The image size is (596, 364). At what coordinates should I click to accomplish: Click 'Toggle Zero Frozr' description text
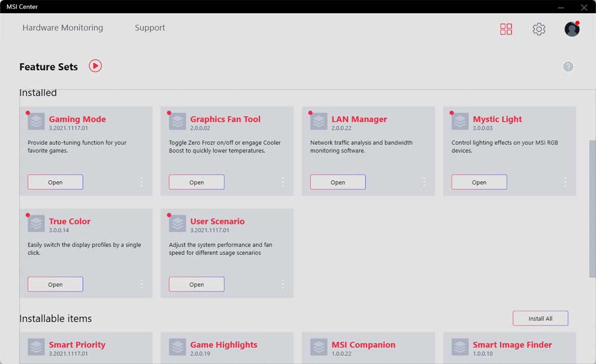pyautogui.click(x=225, y=147)
